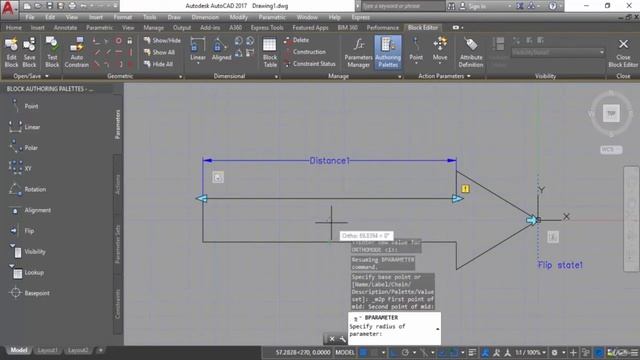Click the AutoCAD application menu logo
Image resolution: width=640 pixels, height=360 pixels.
pyautogui.click(x=9, y=8)
